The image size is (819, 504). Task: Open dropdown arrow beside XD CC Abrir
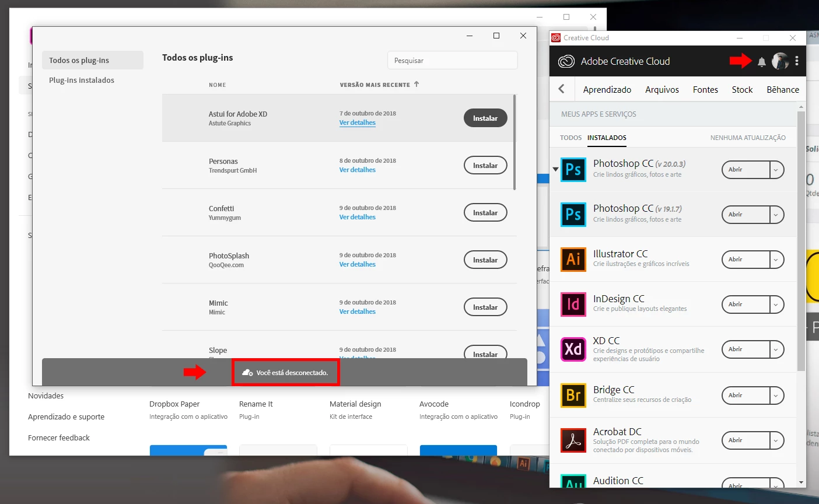click(776, 349)
